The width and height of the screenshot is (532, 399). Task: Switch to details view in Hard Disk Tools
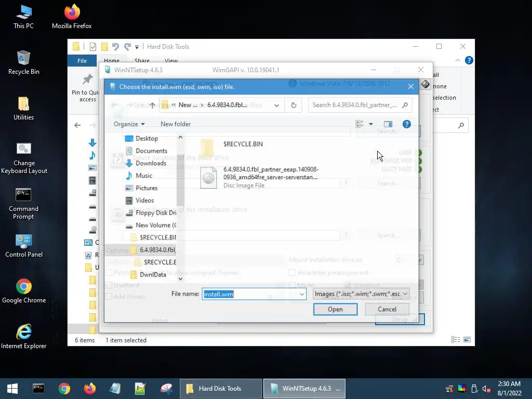point(455,340)
